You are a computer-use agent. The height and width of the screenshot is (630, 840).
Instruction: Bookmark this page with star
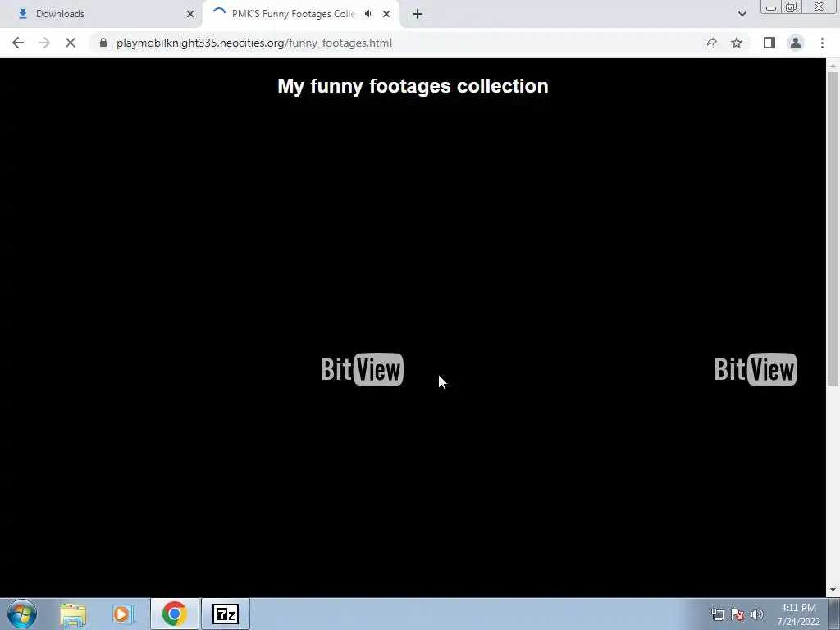pyautogui.click(x=737, y=43)
